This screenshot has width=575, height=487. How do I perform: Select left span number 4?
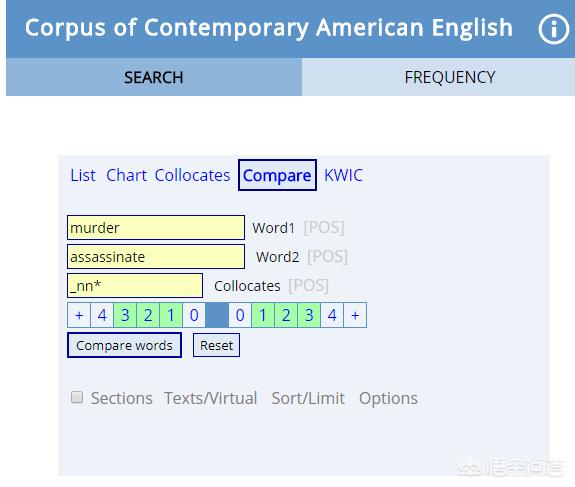[x=102, y=315]
